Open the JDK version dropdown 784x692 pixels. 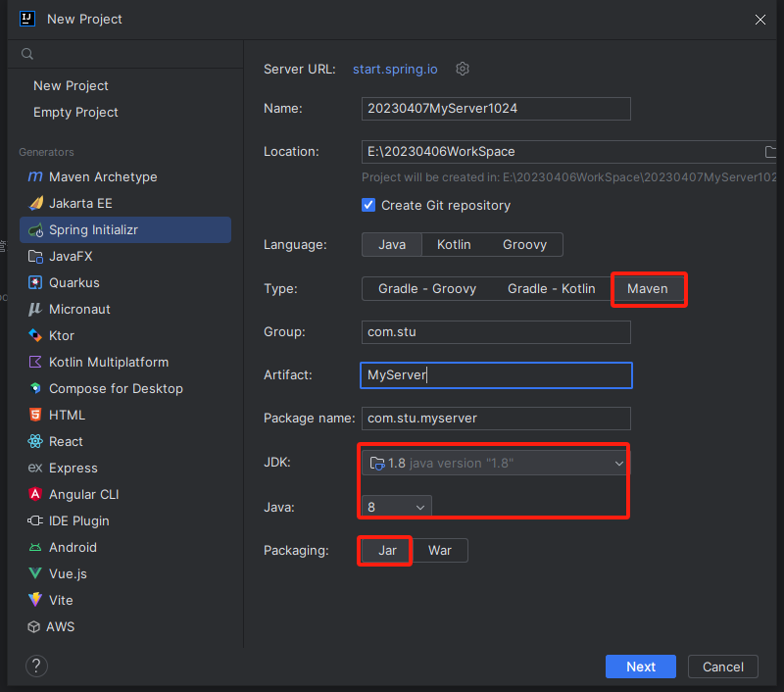click(494, 463)
